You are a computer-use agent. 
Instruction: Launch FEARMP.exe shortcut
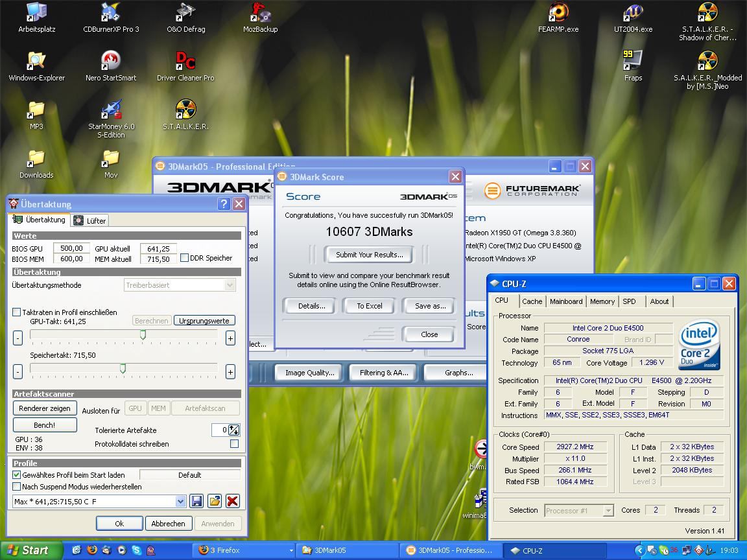point(558,17)
